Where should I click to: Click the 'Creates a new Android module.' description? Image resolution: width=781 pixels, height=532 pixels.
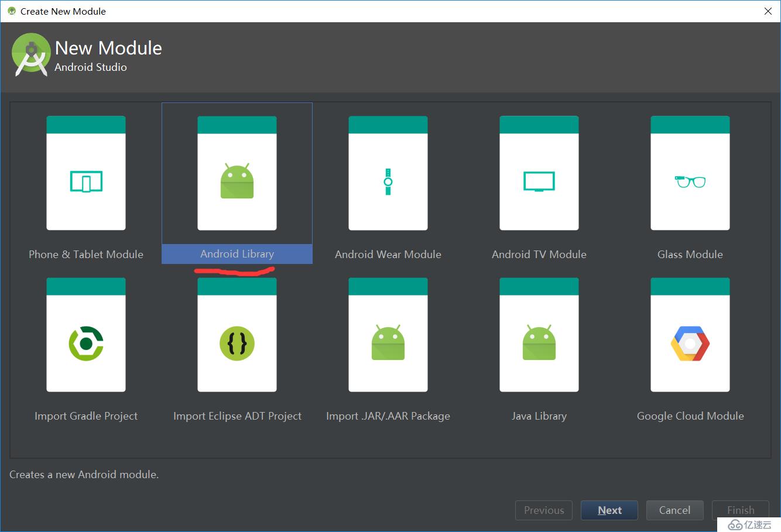pyautogui.click(x=84, y=475)
